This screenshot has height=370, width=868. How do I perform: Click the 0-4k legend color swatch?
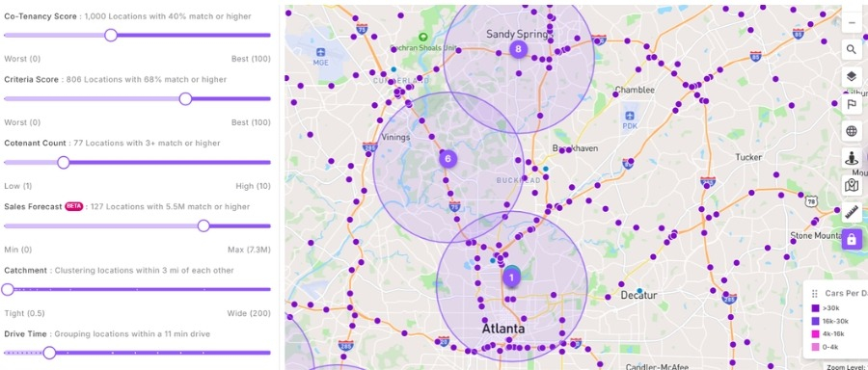[815, 347]
